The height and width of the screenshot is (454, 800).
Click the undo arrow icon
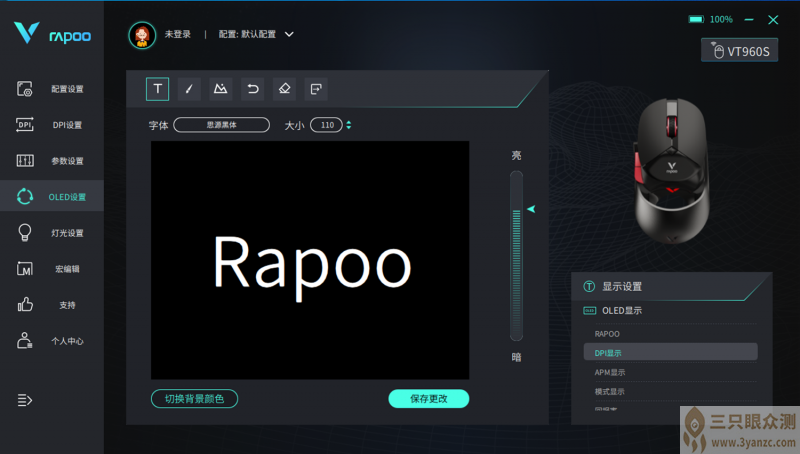point(253,89)
